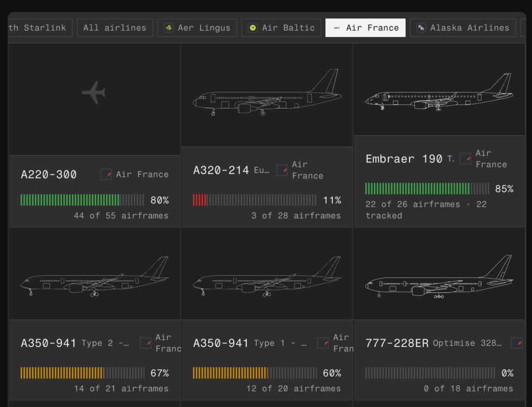Viewport: 532px width, 407px height.
Task: Click the '0 of 18 airframes' text
Action: point(468,388)
